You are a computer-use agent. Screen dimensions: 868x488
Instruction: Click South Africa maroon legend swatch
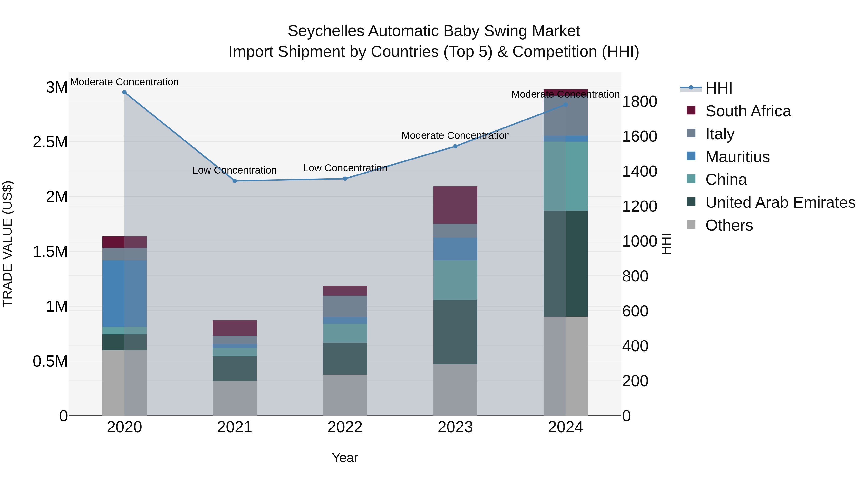coord(691,110)
